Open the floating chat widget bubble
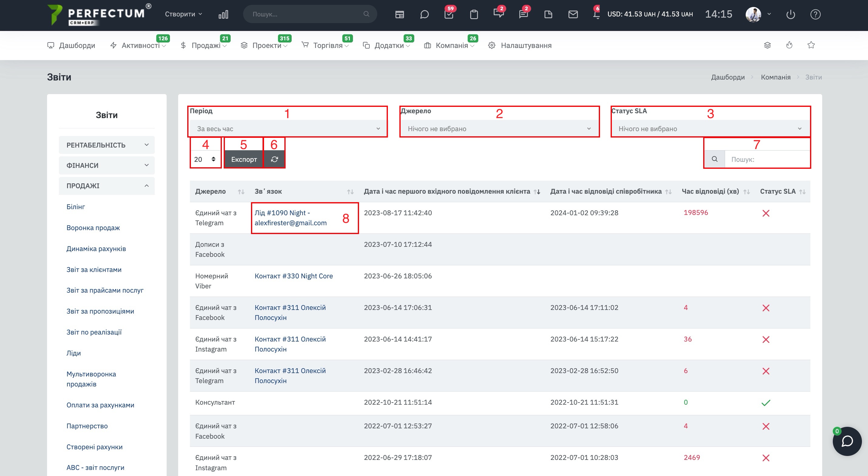868x476 pixels. click(847, 441)
